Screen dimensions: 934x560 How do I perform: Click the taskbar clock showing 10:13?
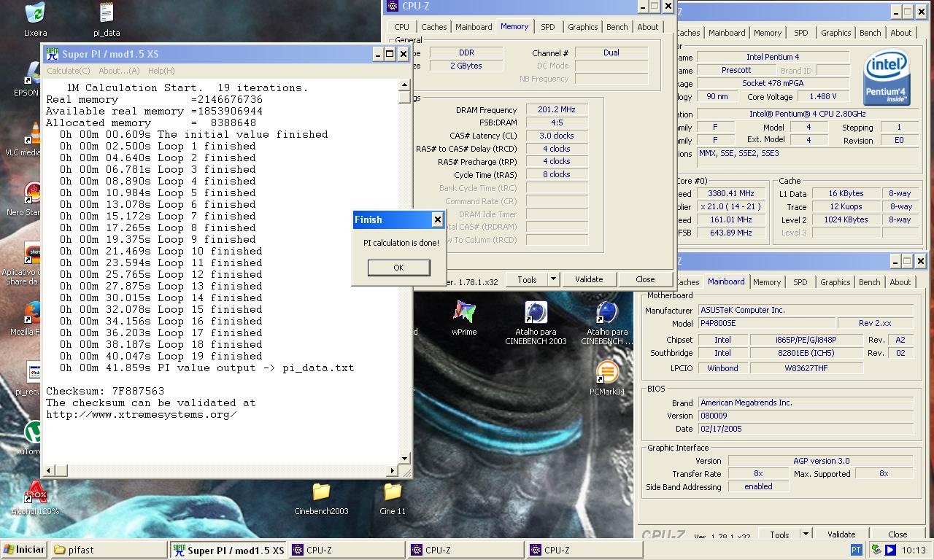tap(914, 551)
